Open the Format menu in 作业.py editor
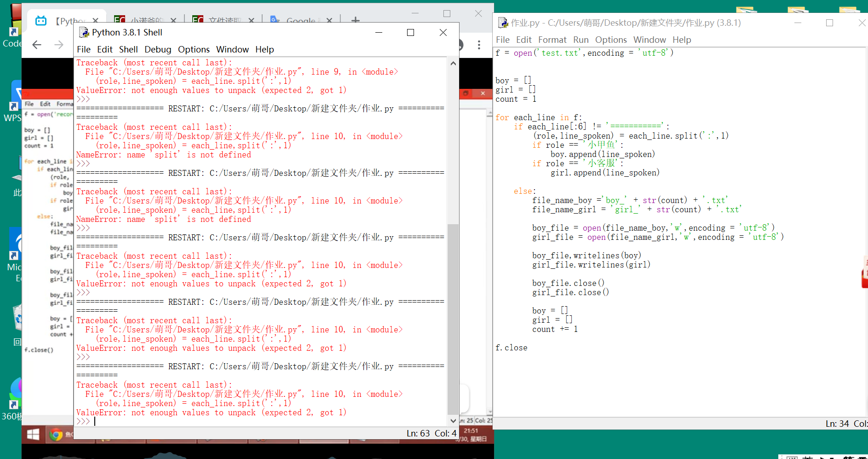Screen dimensions: 868x459 click(552, 40)
